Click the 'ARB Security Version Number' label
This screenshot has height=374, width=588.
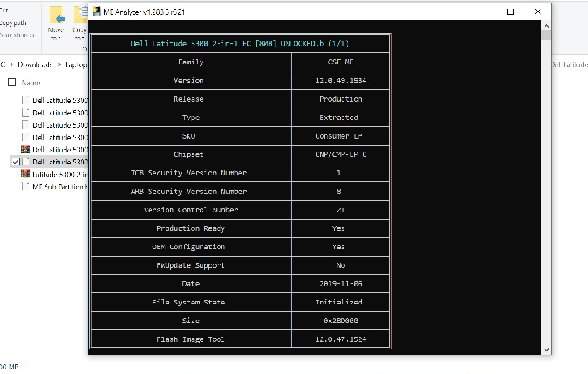(x=189, y=191)
